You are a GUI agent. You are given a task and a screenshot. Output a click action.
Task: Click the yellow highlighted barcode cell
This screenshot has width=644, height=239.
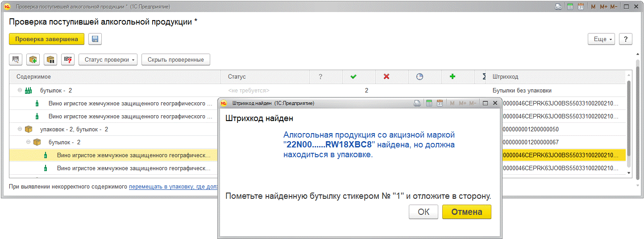564,155
